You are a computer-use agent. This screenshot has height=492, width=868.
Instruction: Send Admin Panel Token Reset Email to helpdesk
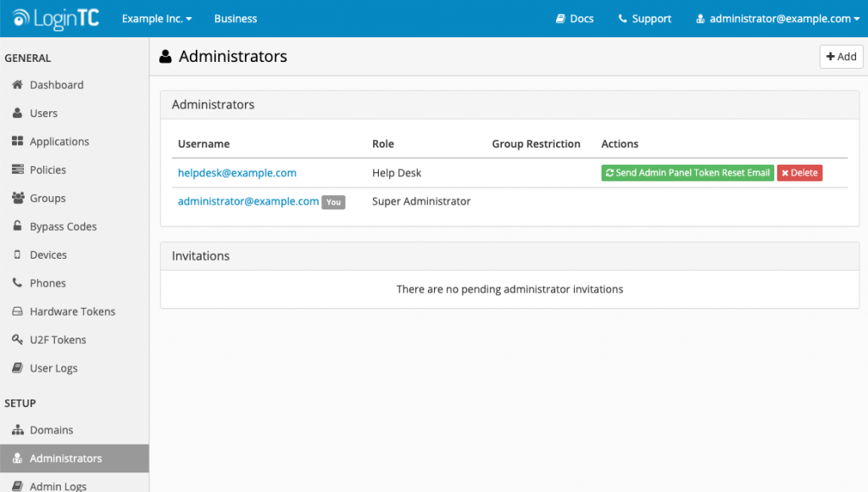pos(687,172)
